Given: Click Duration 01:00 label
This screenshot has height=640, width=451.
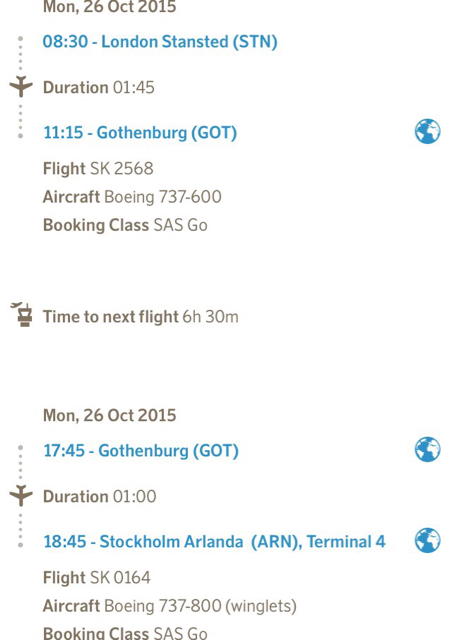Looking at the screenshot, I should [100, 497].
